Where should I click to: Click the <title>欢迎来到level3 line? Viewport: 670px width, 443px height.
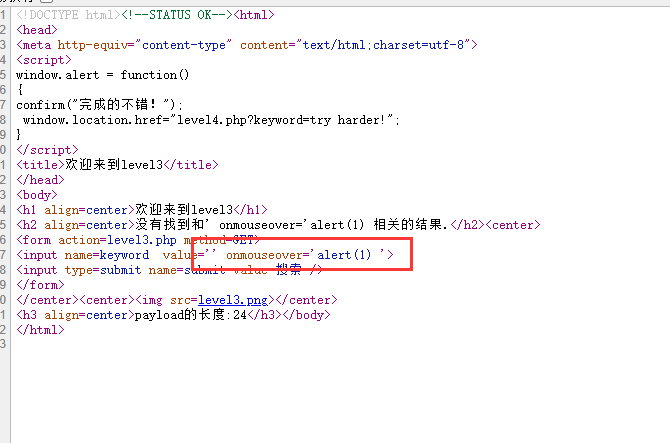coord(117,165)
